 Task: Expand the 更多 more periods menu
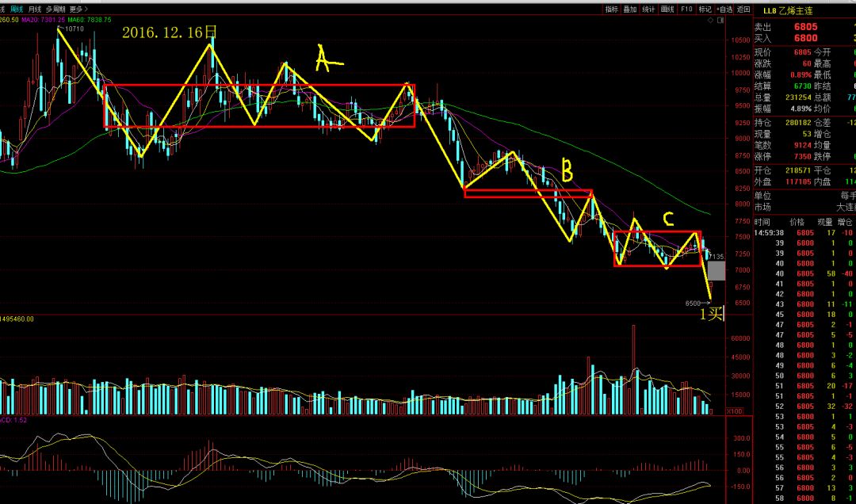click(78, 10)
